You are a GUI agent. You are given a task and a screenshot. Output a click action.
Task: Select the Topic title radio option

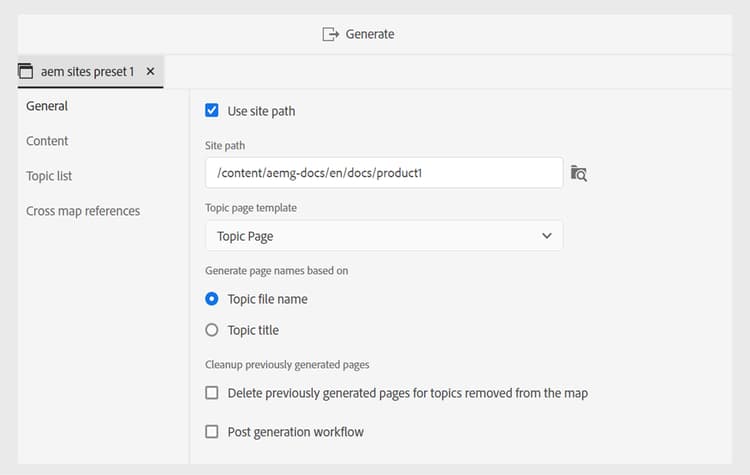point(212,330)
